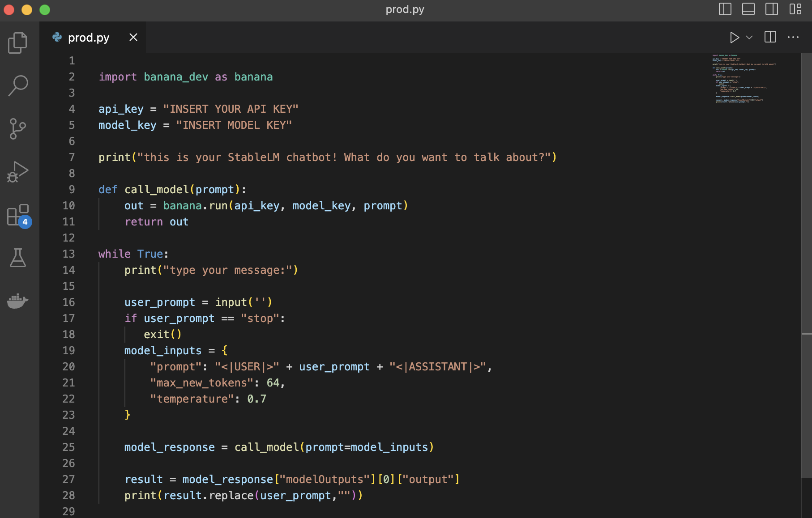812x518 pixels.
Task: Toggle the bottom panel
Action: coord(748,9)
